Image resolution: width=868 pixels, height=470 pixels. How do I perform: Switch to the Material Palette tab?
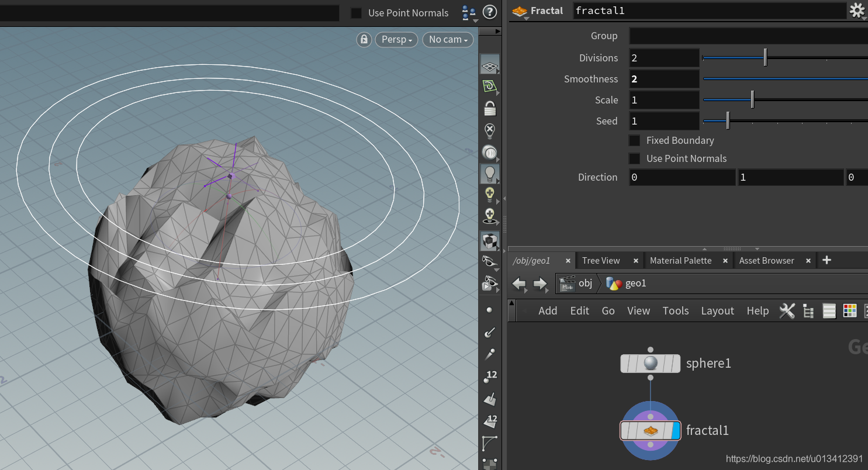coord(680,261)
